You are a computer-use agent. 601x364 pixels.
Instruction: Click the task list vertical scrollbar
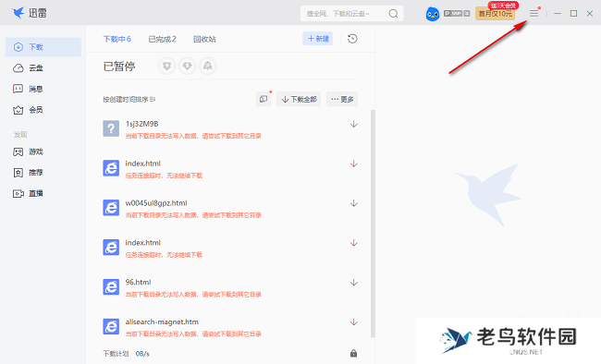(x=373, y=224)
